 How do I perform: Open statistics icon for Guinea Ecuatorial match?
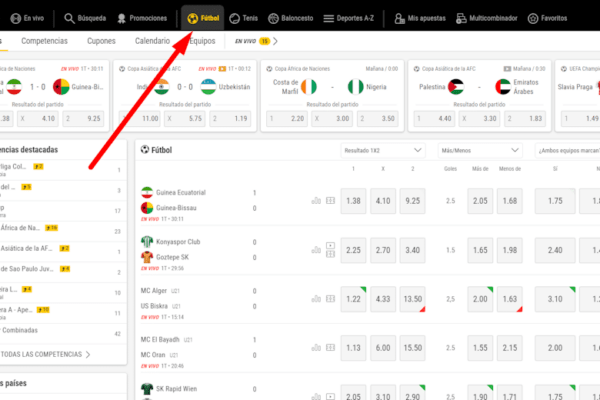tap(316, 201)
